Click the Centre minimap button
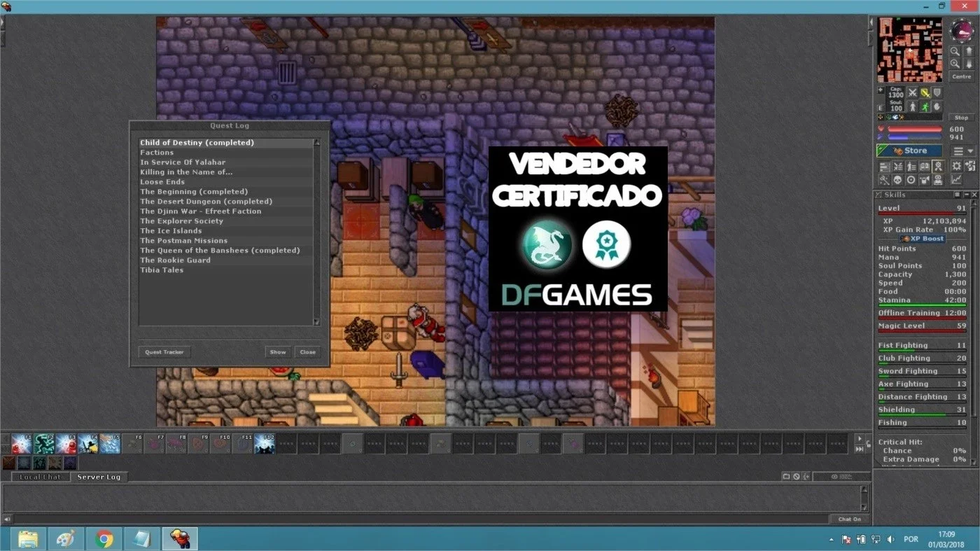The width and height of the screenshot is (980, 551). pos(962,76)
